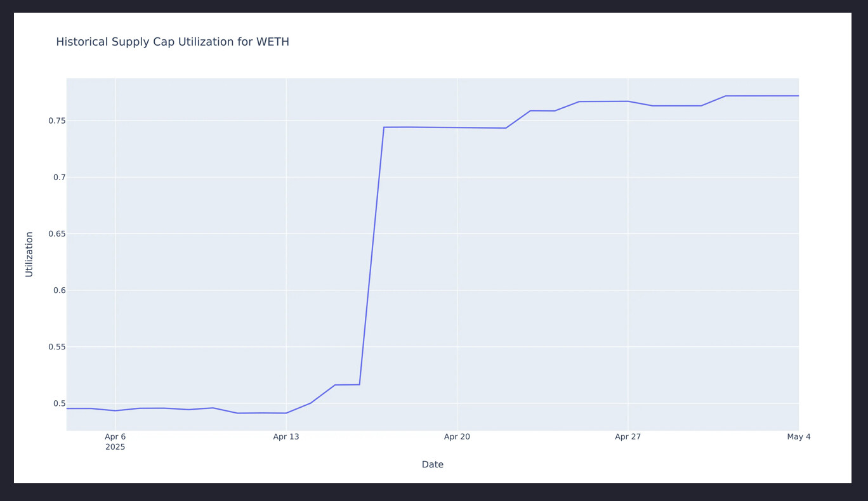Click the 0.5 y-axis tick label
Image resolution: width=868 pixels, height=501 pixels.
coord(59,403)
